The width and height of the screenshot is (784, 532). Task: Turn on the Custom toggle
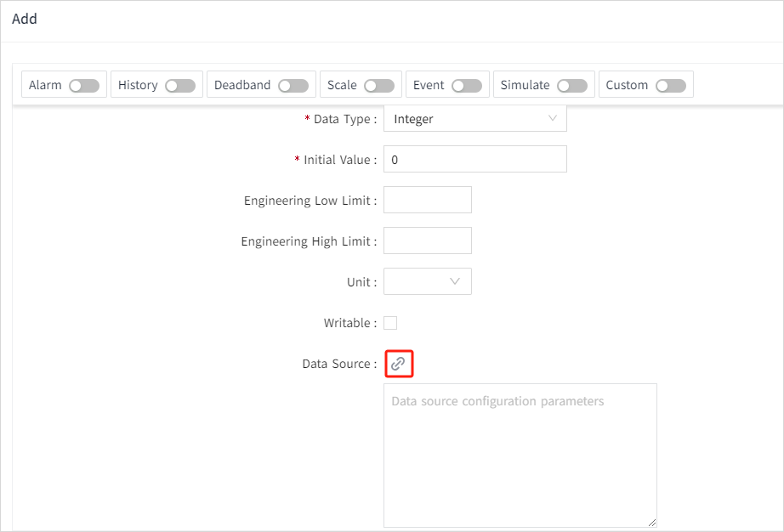coord(671,86)
